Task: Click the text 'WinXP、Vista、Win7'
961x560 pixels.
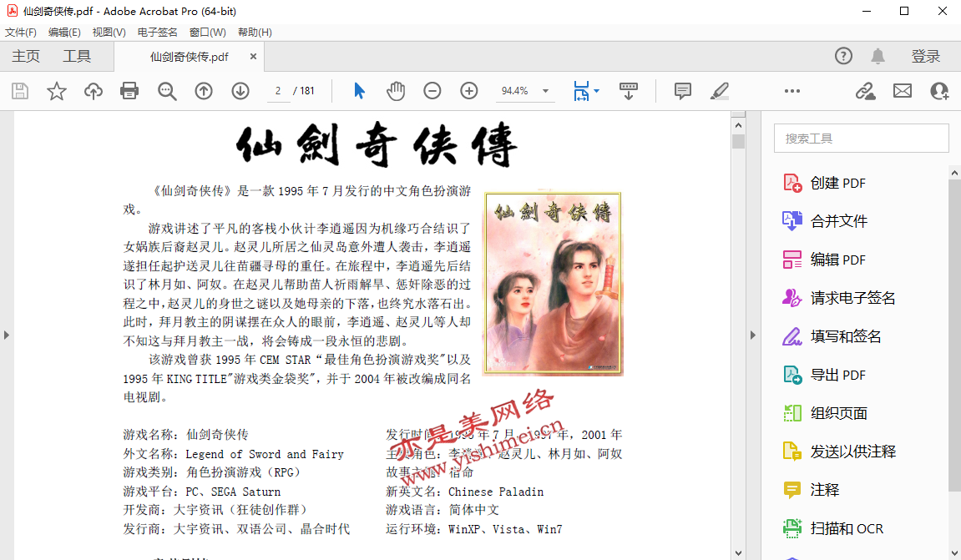Action: tap(506, 529)
